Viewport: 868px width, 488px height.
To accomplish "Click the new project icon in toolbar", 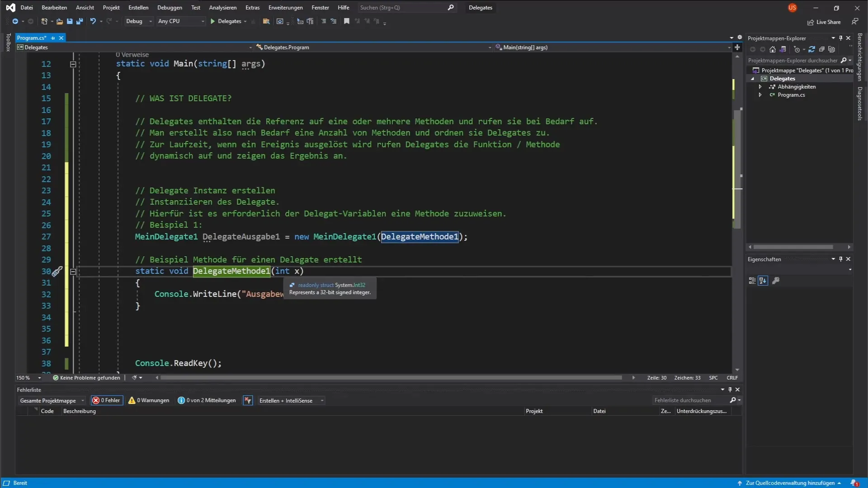I will (x=44, y=21).
